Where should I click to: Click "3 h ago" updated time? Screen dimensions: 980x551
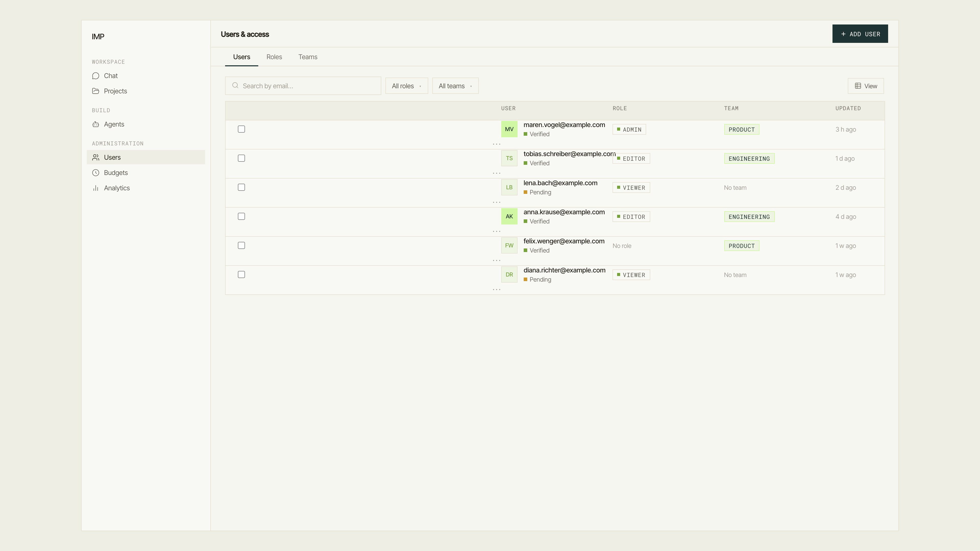(845, 130)
